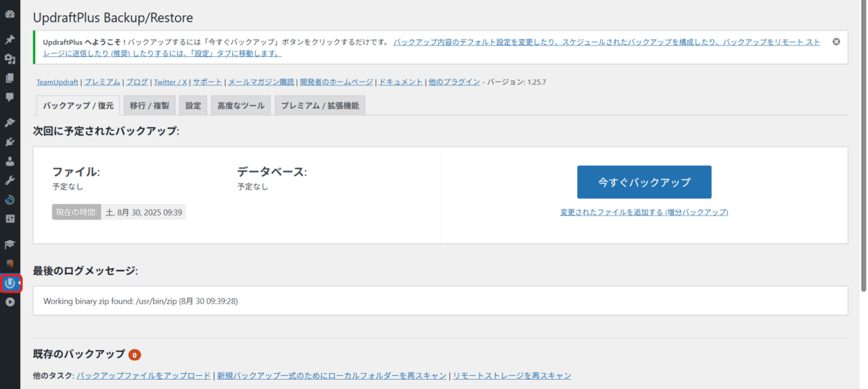
Task: Open the Plugins plug icon
Action: pos(9,142)
